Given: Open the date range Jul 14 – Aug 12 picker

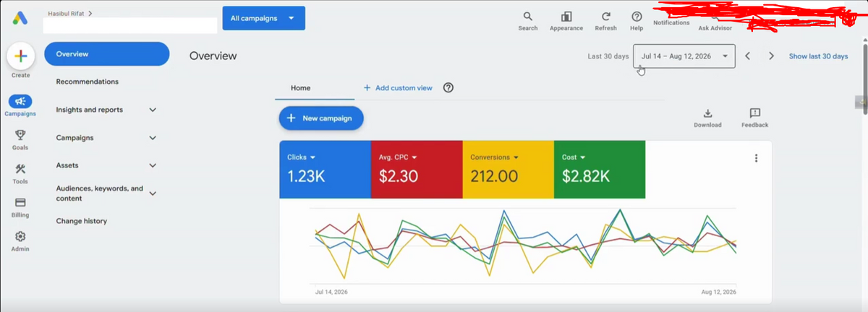Looking at the screenshot, I should click(x=684, y=56).
